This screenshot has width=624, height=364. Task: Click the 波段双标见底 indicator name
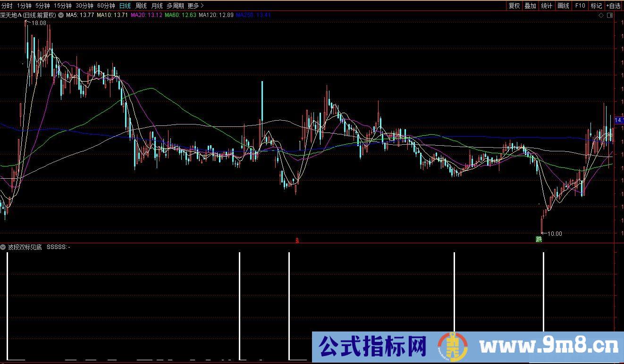click(25, 247)
